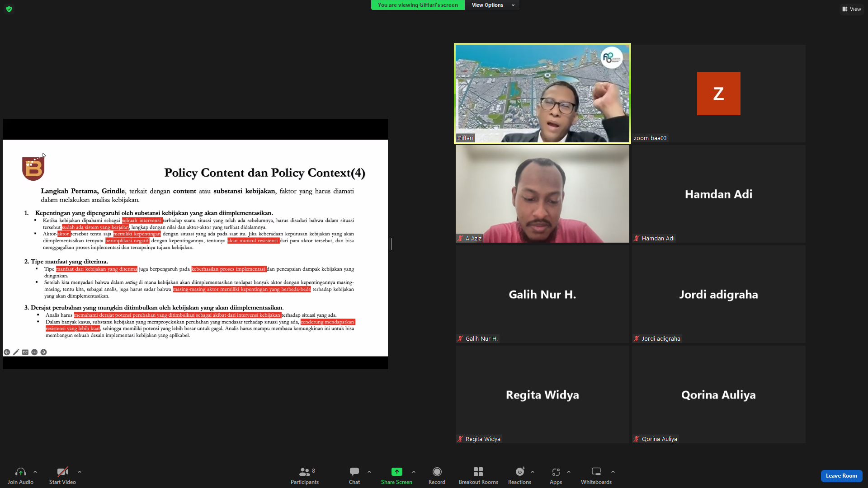Image resolution: width=868 pixels, height=488 pixels.
Task: Select A Aziz's video tile
Action: [542, 194]
